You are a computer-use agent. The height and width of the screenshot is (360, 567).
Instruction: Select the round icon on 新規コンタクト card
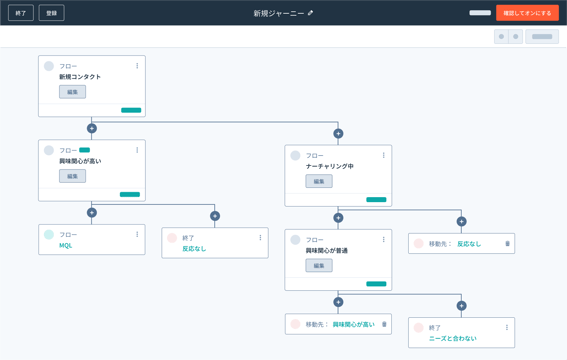pos(49,66)
